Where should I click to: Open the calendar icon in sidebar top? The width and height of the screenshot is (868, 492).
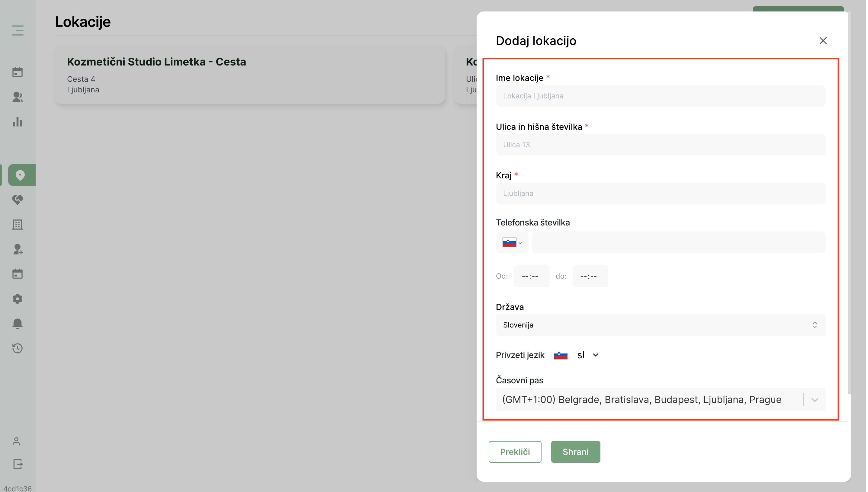(x=18, y=72)
